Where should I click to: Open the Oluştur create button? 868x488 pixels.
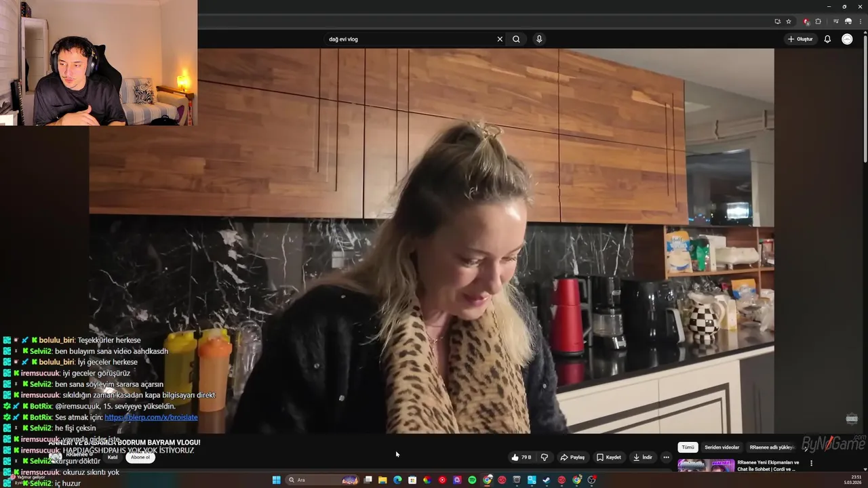click(x=800, y=39)
